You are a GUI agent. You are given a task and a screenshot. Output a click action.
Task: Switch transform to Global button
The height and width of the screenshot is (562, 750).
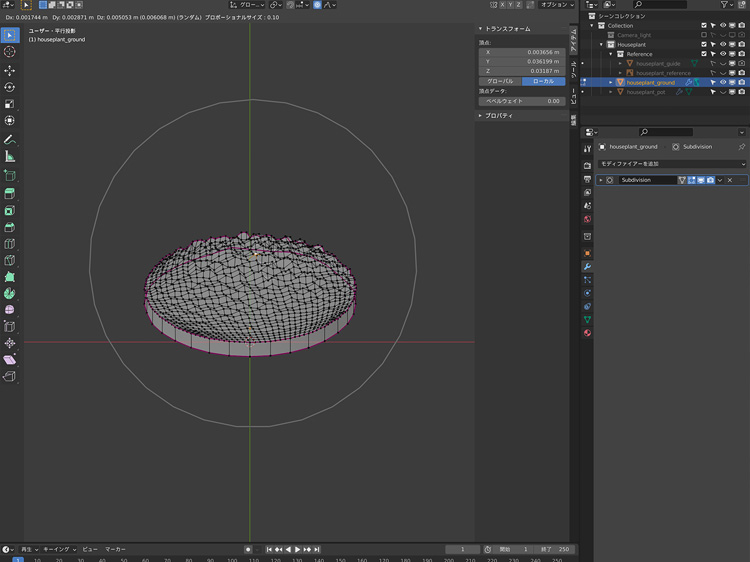point(500,81)
